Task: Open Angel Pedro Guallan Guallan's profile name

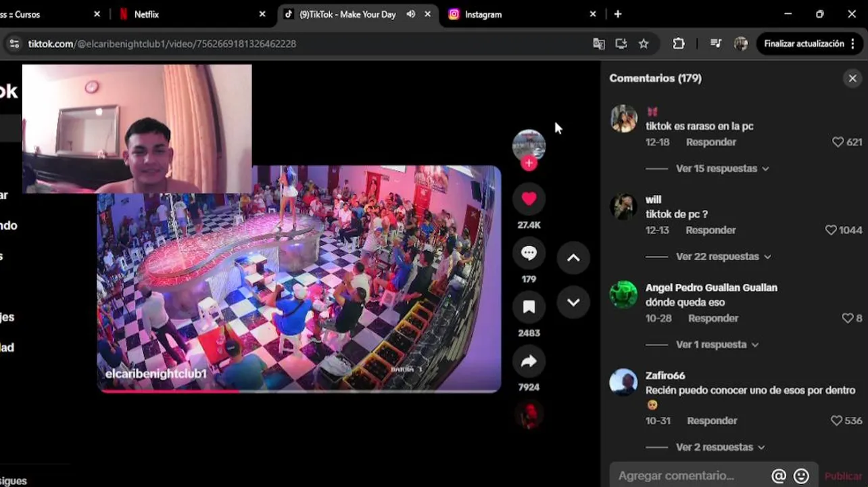Action: click(x=711, y=287)
